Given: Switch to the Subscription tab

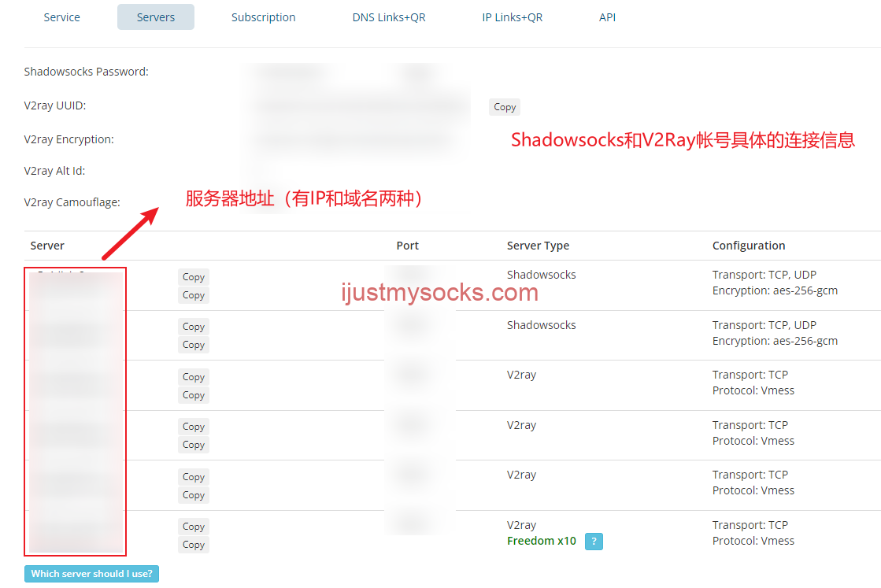Looking at the screenshot, I should coord(264,17).
